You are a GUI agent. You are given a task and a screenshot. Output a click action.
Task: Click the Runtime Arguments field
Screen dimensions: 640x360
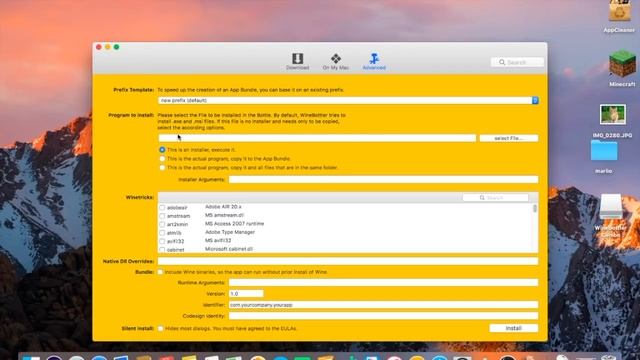(383, 282)
